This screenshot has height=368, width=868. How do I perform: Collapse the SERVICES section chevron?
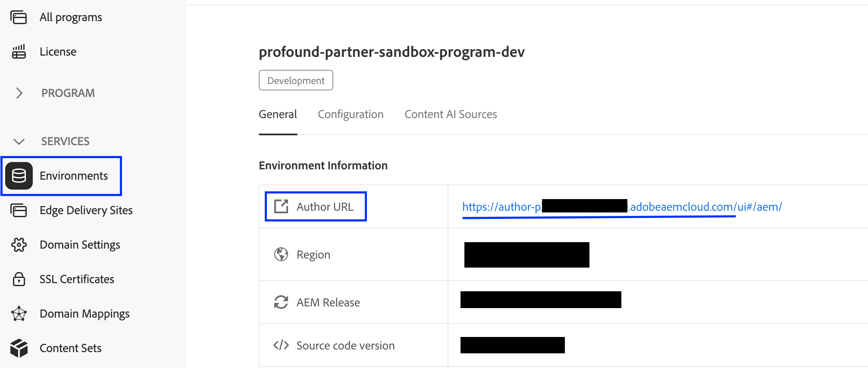[19, 141]
